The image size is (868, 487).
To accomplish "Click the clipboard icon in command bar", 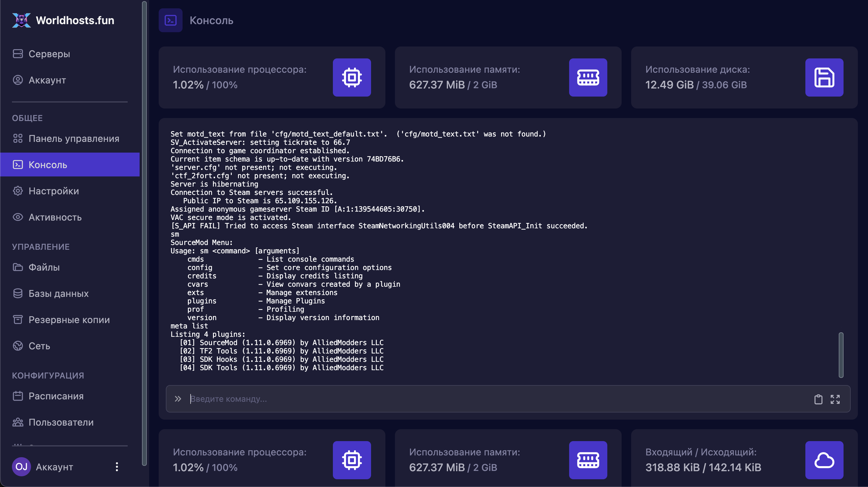I will click(x=818, y=399).
